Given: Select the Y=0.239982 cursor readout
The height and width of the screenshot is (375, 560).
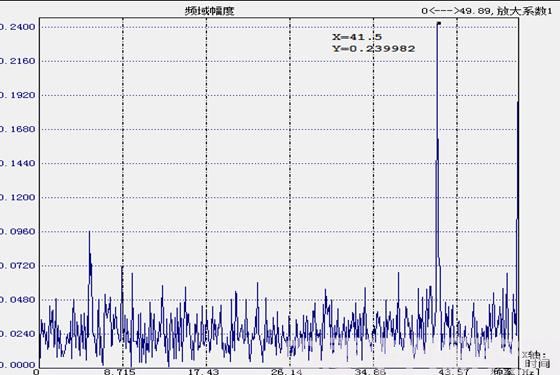Looking at the screenshot, I should [374, 49].
